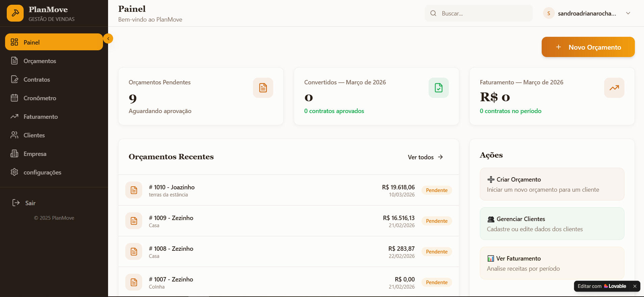
Task: Collapse the sidebar with the chevron button
Action: pos(108,39)
